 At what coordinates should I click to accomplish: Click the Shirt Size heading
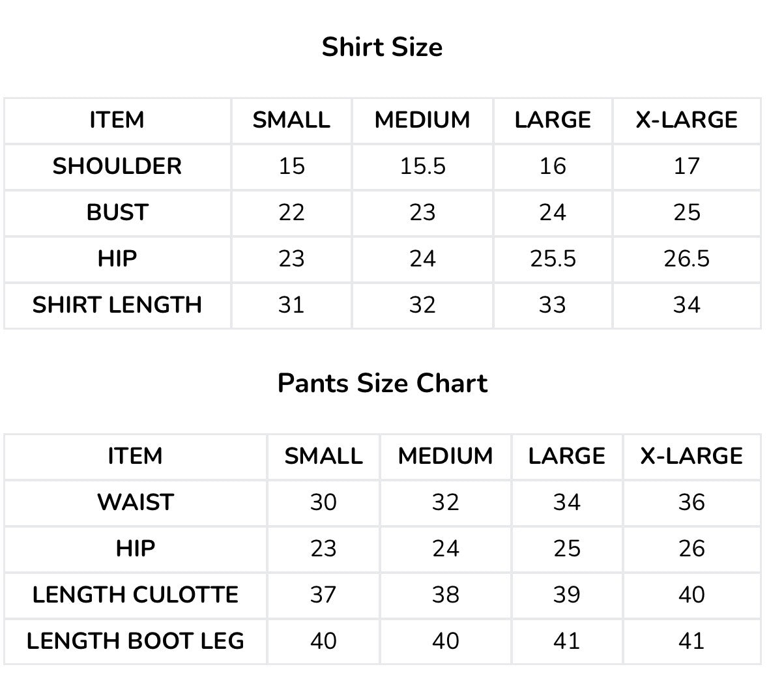coord(382,48)
